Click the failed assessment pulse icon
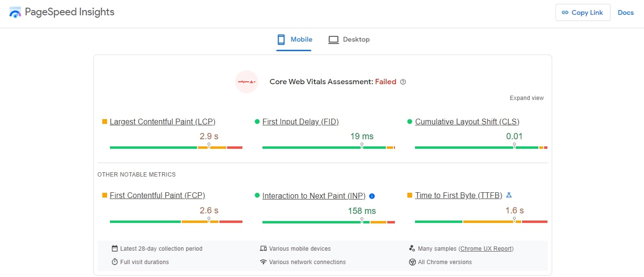Image resolution: width=644 pixels, height=277 pixels. point(247,82)
